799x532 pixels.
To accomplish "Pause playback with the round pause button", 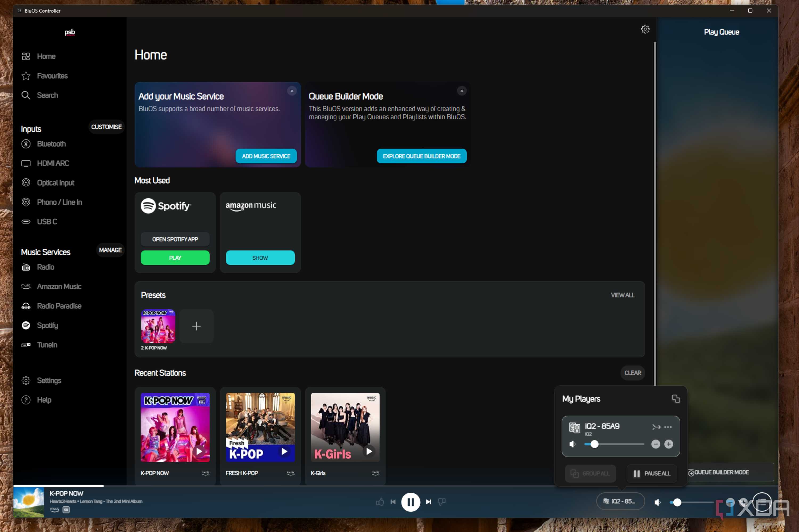I will pos(411,502).
